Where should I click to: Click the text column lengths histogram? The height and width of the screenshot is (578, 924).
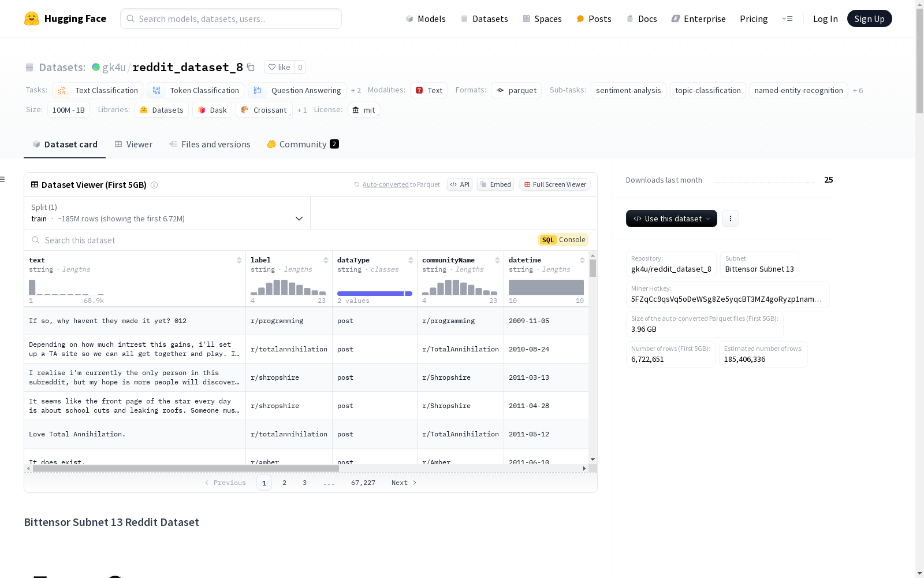point(66,287)
